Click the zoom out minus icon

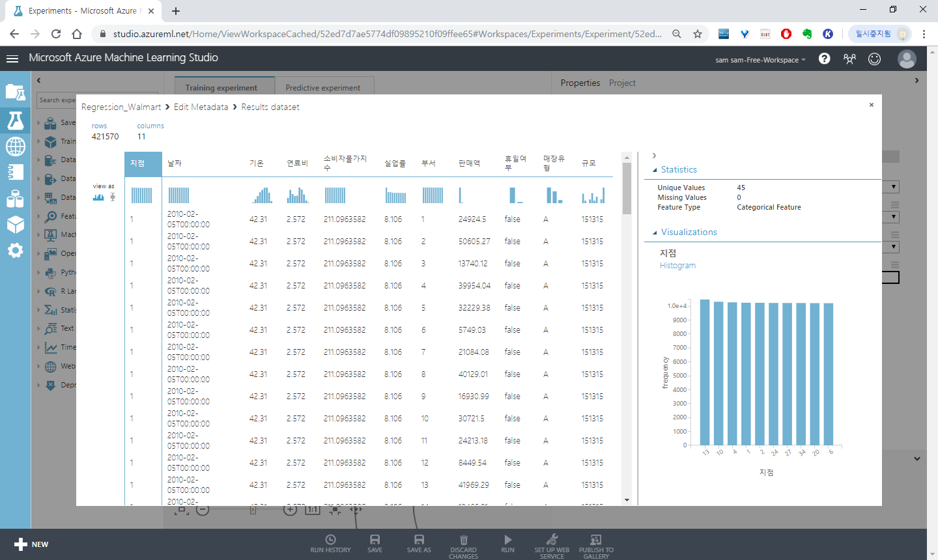(x=203, y=510)
